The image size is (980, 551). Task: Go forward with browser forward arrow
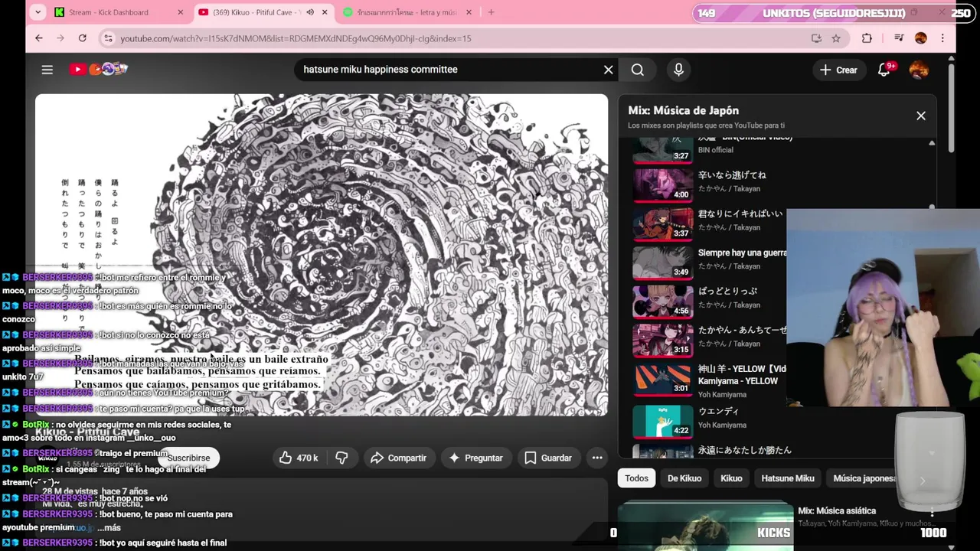[x=60, y=38]
